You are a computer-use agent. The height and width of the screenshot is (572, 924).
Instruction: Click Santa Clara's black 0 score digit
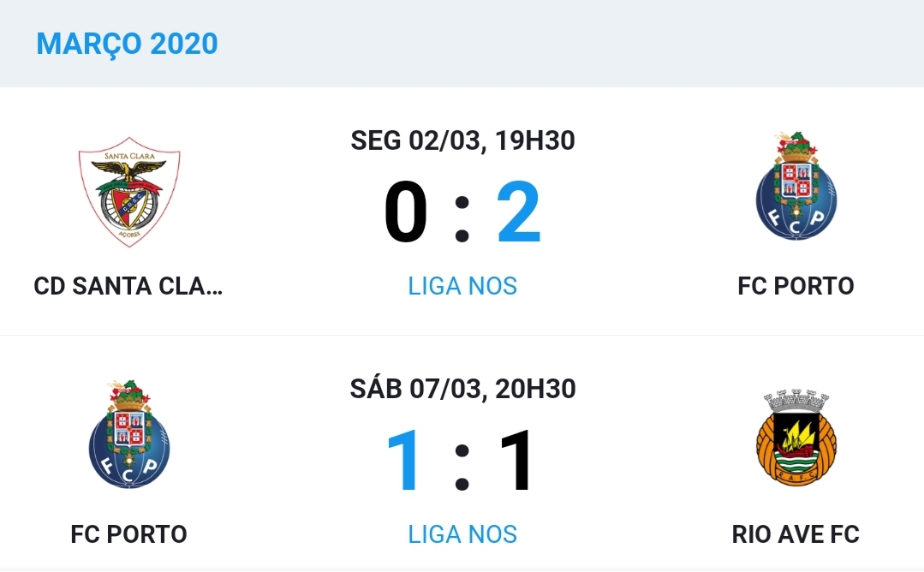(405, 212)
